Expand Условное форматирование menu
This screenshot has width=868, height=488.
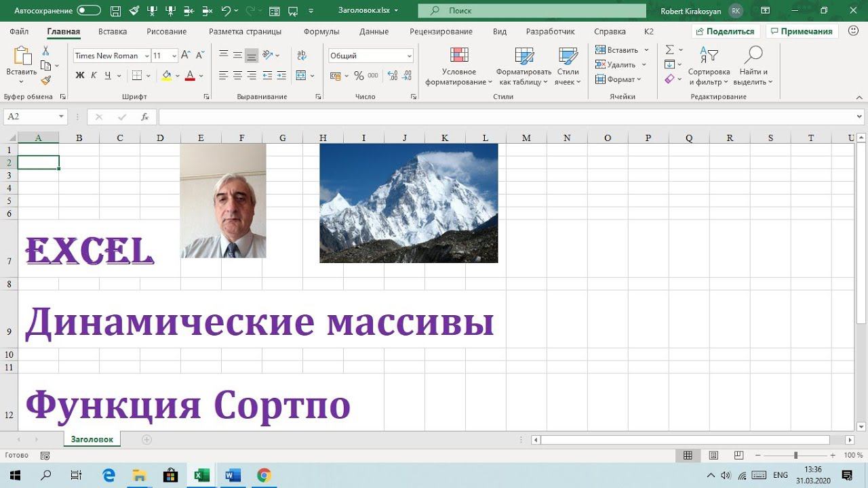tap(459, 66)
